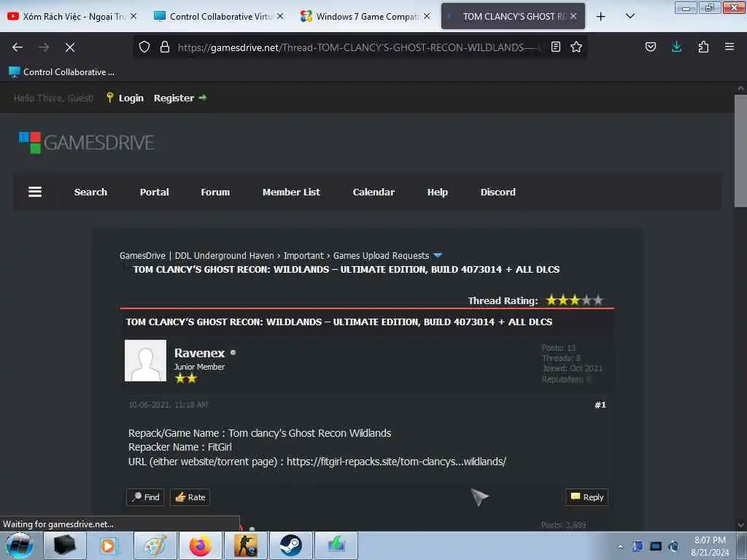The width and height of the screenshot is (747, 560).
Task: Open the fitgirl-repacks.site URL
Action: pyautogui.click(x=396, y=462)
